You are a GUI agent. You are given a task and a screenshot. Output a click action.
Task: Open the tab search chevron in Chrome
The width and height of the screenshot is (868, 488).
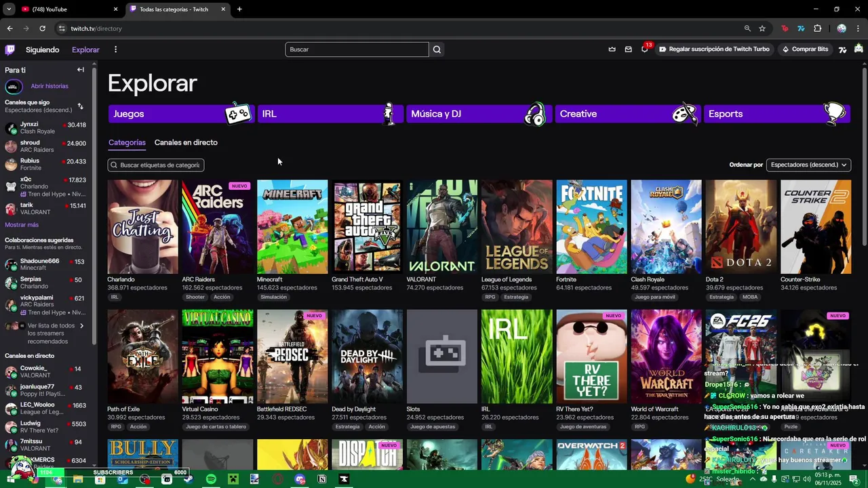(x=9, y=9)
